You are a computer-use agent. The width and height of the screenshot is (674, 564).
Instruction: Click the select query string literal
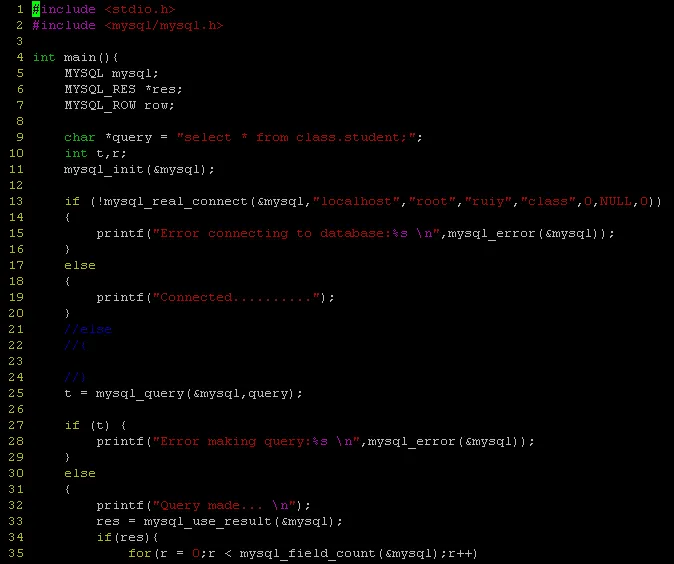click(296, 138)
